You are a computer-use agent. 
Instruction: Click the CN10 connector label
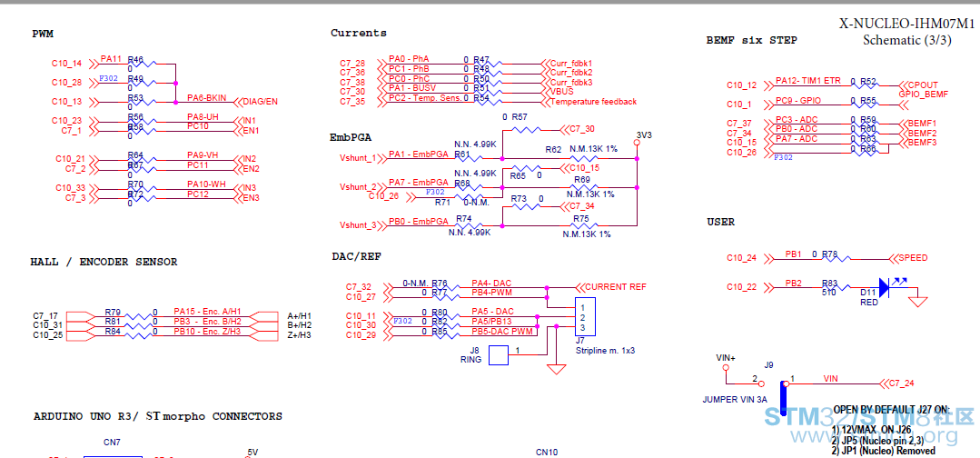[547, 452]
